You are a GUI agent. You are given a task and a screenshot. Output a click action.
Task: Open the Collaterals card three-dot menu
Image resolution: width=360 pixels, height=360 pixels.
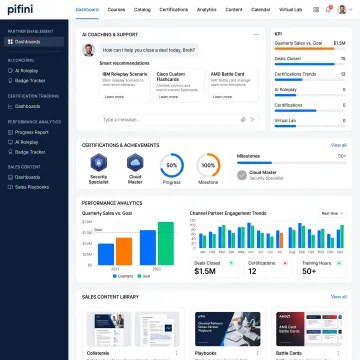pos(176,353)
